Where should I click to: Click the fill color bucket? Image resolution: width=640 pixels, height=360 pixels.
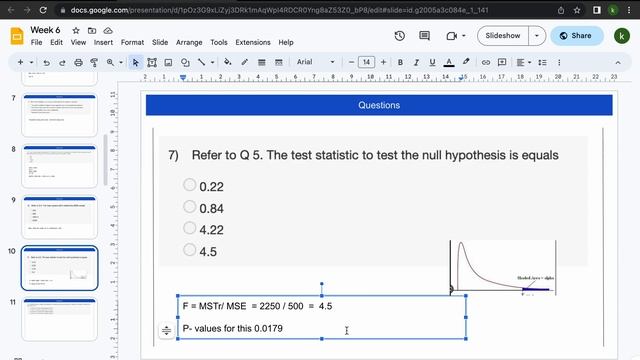(x=228, y=62)
